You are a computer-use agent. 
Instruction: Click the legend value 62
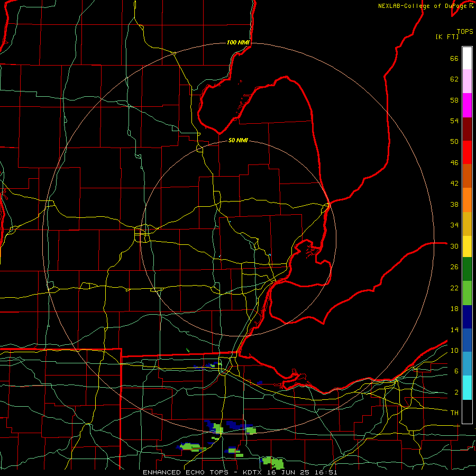pos(454,79)
